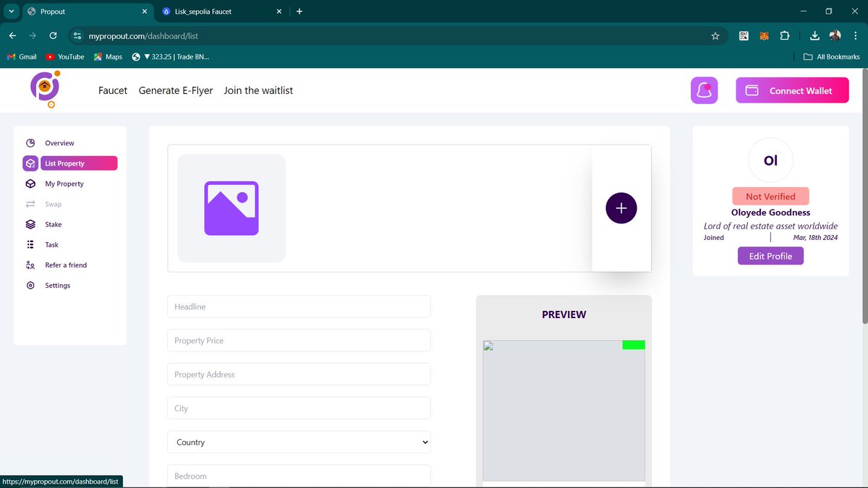Screen dimensions: 868x488
Task: Open the browser extensions puzzle icon
Action: [785, 35]
